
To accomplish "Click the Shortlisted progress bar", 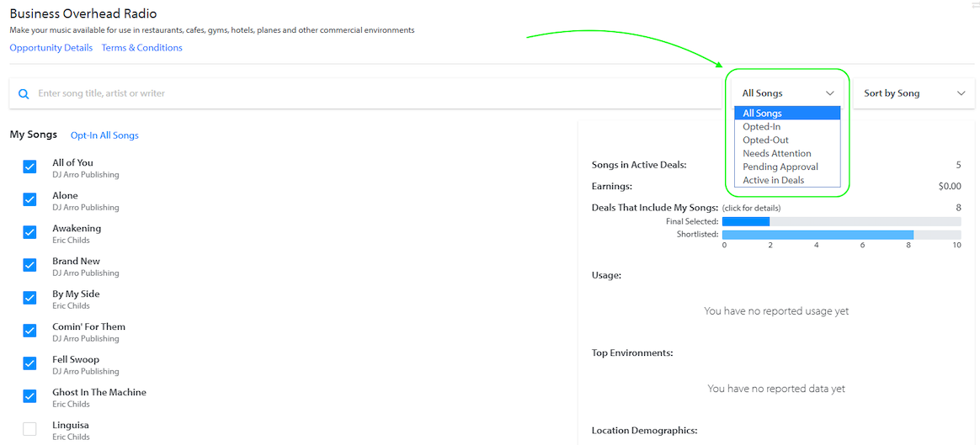I will [841, 235].
